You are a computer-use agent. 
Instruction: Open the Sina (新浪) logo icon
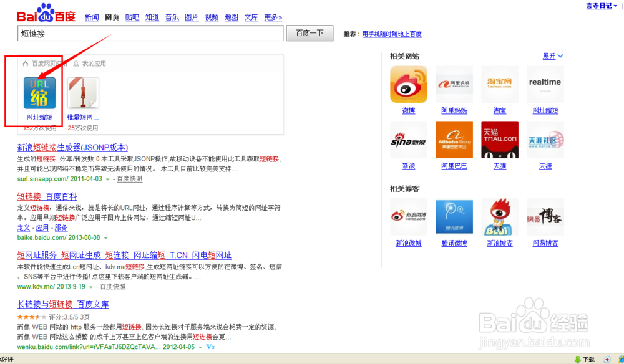point(409,140)
